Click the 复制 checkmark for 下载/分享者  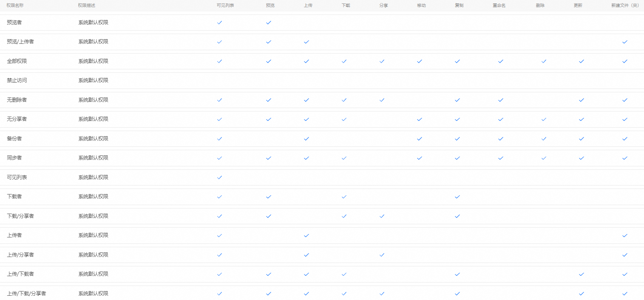(x=457, y=216)
